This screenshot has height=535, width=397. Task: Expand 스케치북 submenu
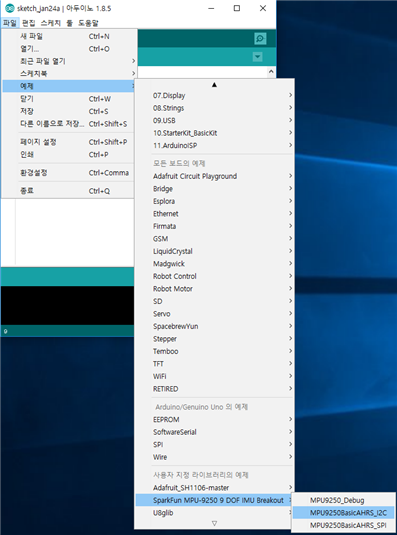pyautogui.click(x=69, y=73)
